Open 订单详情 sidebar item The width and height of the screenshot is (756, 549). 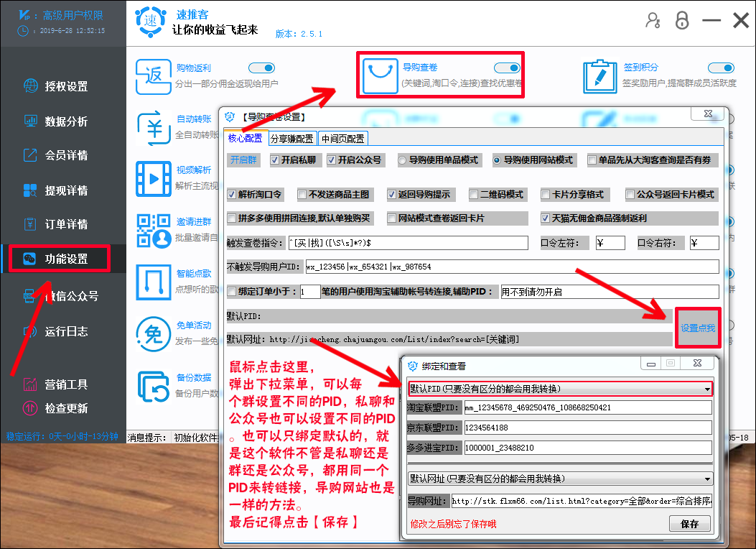(56, 224)
